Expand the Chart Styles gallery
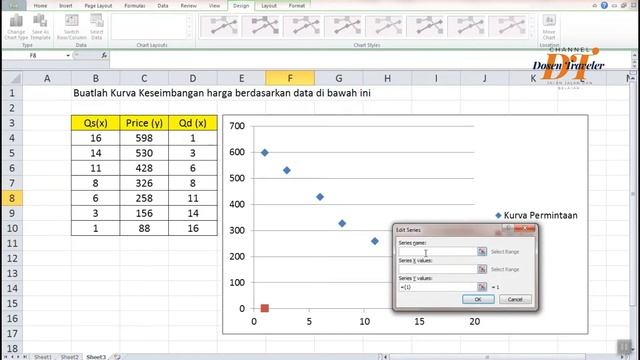 click(x=532, y=36)
